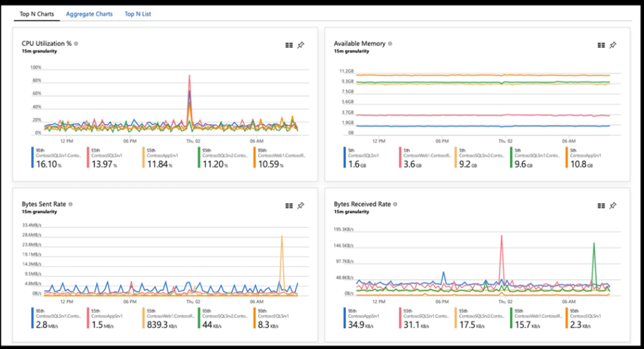Open list view icon on Bytes Sent Rate chart
Image resolution: width=644 pixels, height=349 pixels.
click(x=289, y=206)
